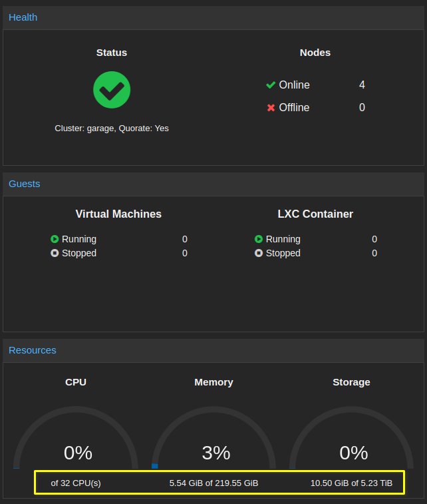427x504 pixels.
Task: Click the 'of 32 CPU(s)' label
Action: click(76, 483)
